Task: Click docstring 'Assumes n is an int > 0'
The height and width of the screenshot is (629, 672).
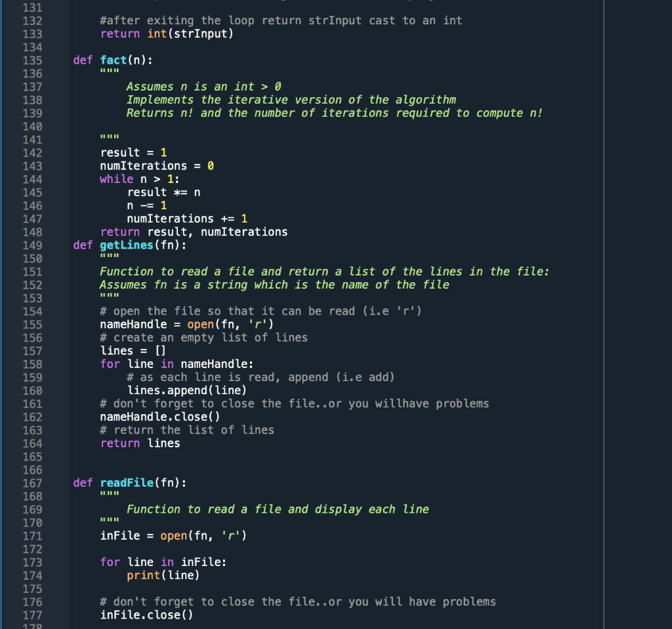Action: click(x=203, y=87)
